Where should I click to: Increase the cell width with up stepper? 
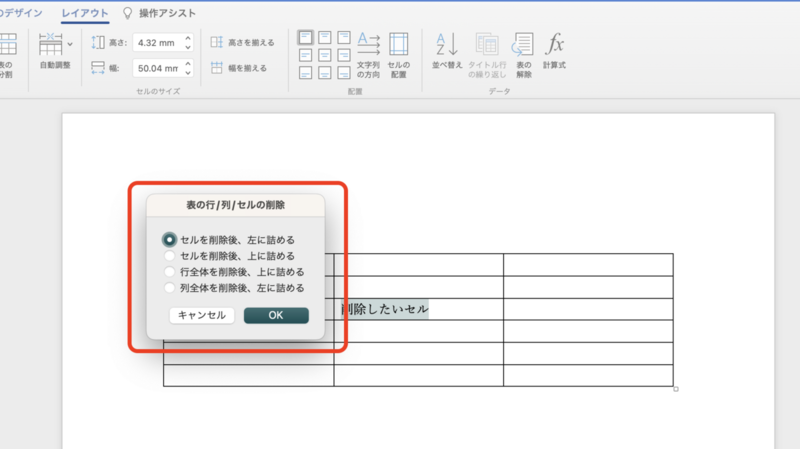pos(188,64)
